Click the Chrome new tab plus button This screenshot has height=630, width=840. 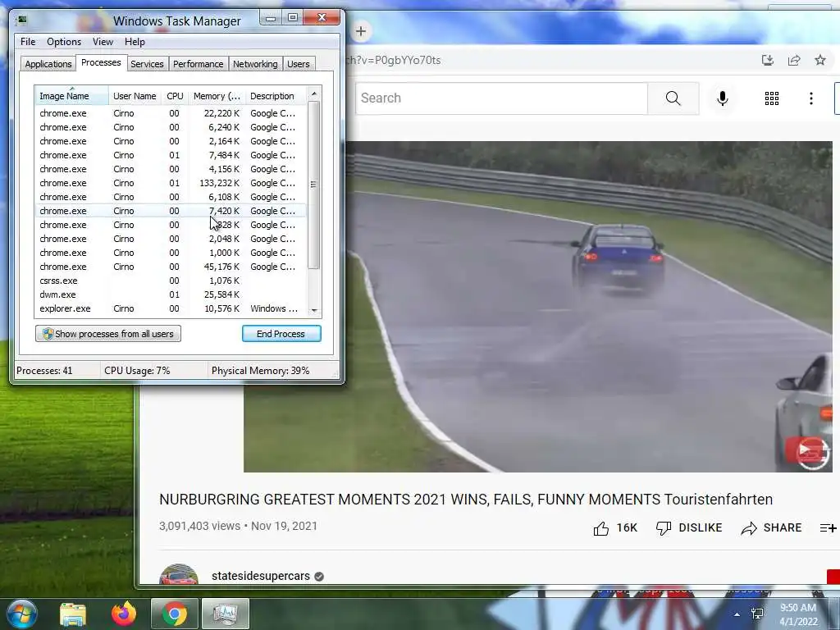pos(361,32)
